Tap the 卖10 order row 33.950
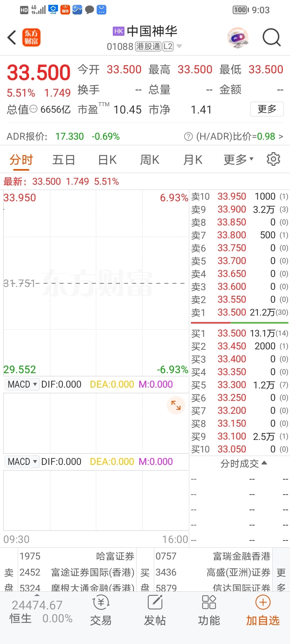This screenshot has height=644, width=290. [x=240, y=196]
